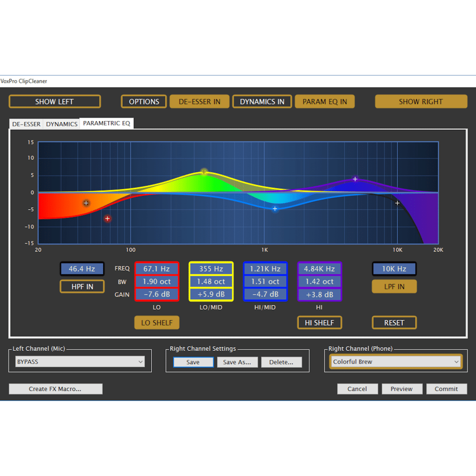
Task: Enable LO SHELF mode
Action: [157, 323]
